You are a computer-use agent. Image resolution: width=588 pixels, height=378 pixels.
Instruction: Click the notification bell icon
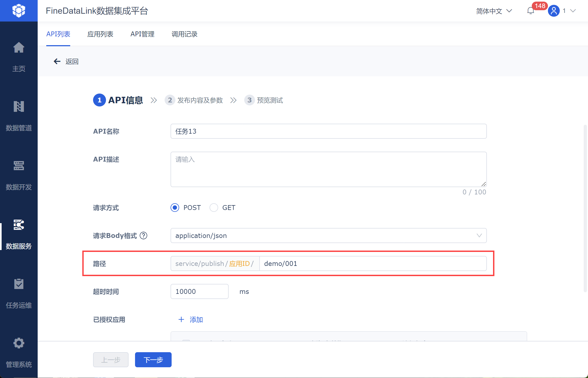(x=530, y=11)
